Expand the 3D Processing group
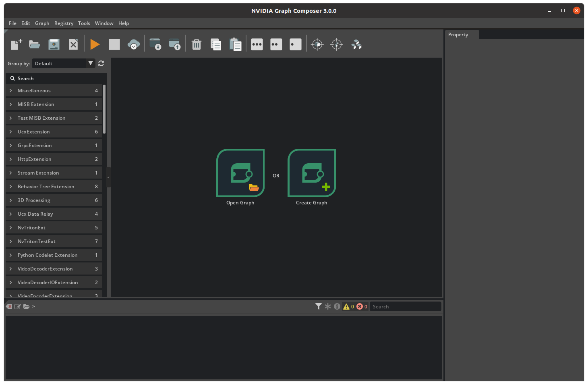This screenshot has height=385, width=588. point(11,200)
